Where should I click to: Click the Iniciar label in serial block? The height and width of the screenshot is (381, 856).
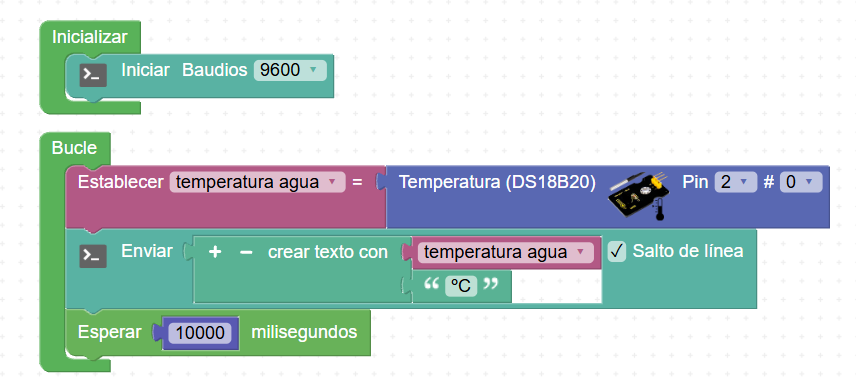(x=145, y=70)
